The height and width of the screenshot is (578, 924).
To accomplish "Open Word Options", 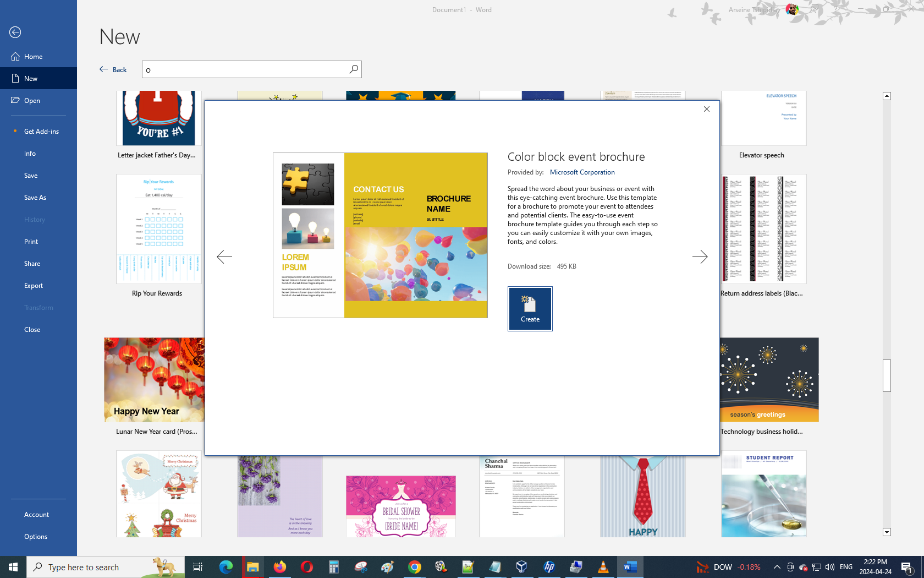I will (36, 537).
